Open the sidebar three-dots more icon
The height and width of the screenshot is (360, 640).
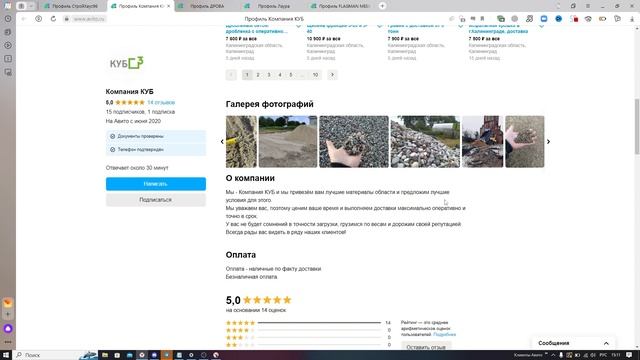pyautogui.click(x=8, y=342)
